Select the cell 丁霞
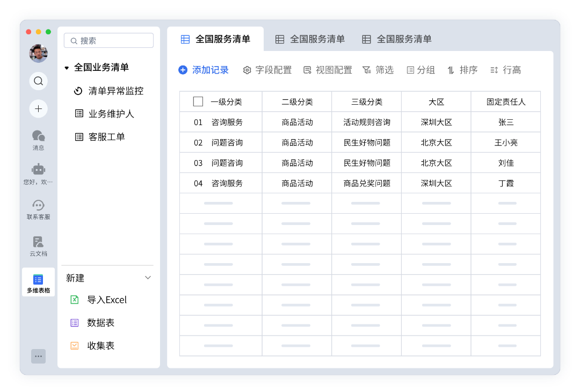580x392 pixels. click(x=506, y=183)
